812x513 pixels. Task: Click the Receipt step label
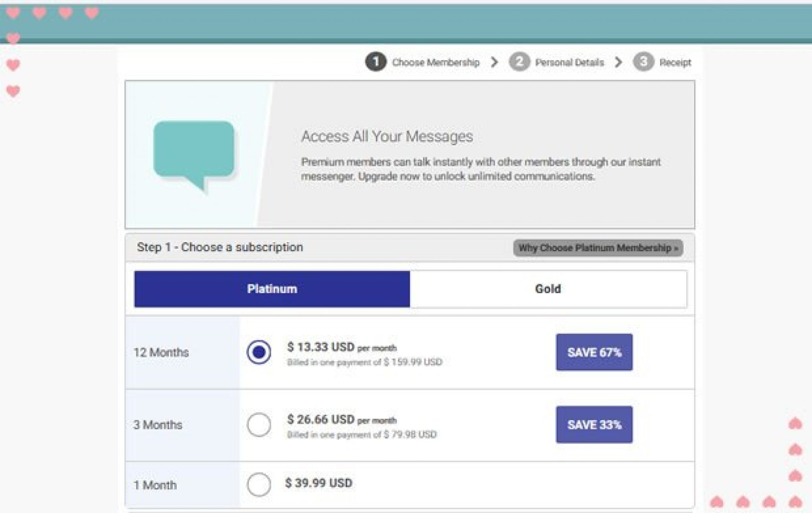[675, 63]
